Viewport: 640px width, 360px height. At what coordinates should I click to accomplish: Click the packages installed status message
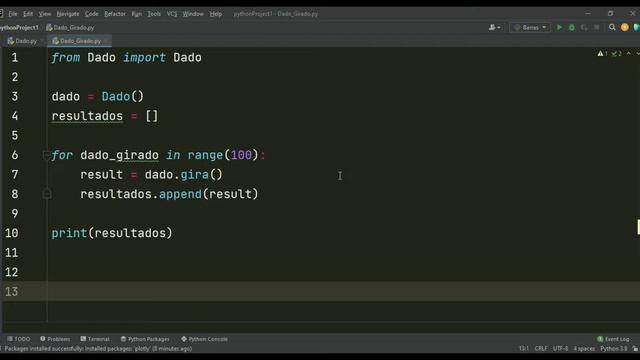click(98, 349)
